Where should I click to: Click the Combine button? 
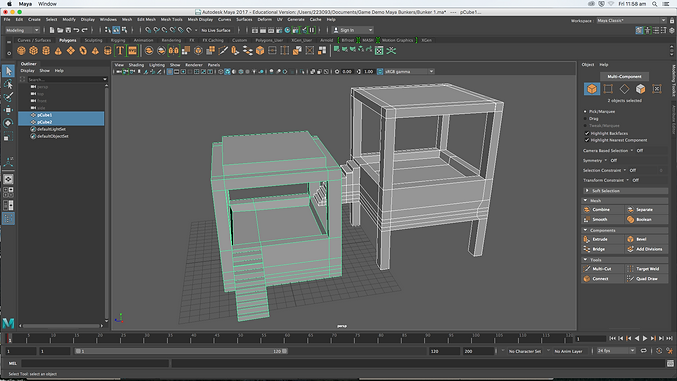click(x=603, y=210)
